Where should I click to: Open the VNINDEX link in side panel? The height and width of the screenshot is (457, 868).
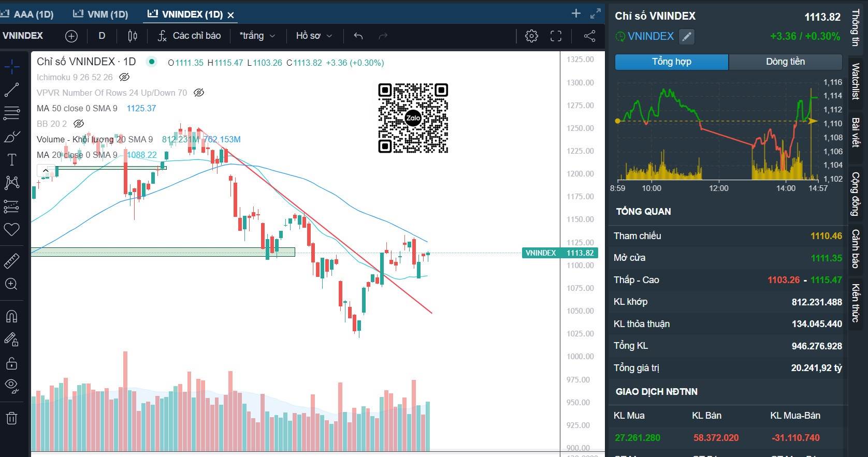(650, 36)
